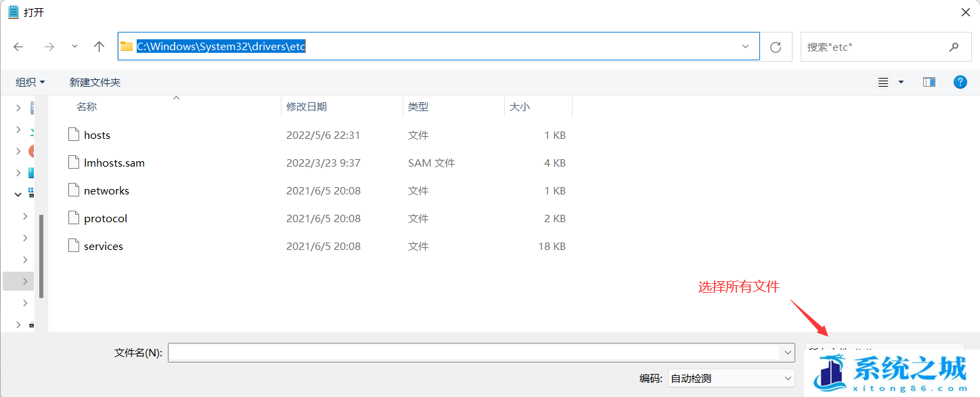
Task: Open the view options dropdown arrow
Action: pyautogui.click(x=901, y=82)
